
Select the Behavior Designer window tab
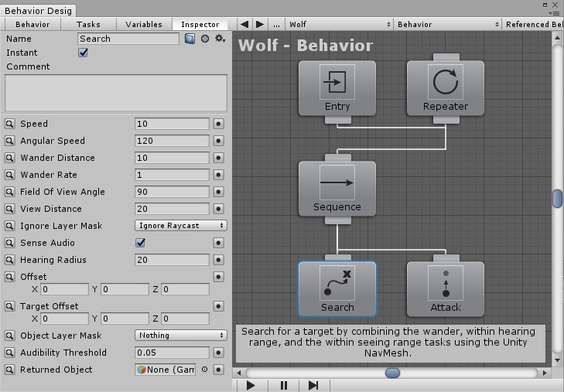(x=38, y=11)
